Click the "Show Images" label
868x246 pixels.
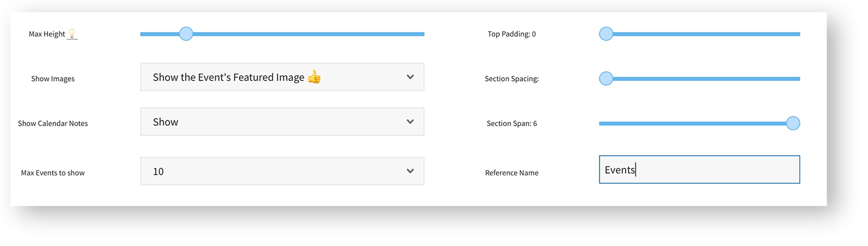point(53,79)
